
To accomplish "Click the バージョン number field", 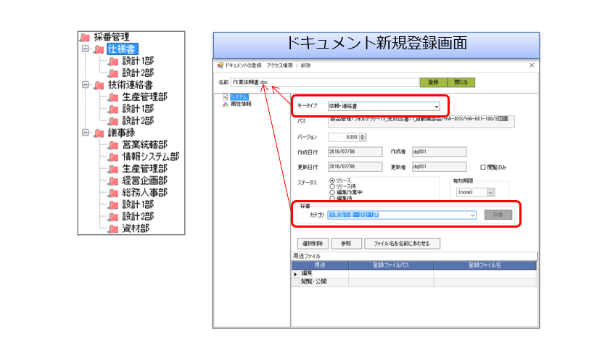I will (344, 137).
